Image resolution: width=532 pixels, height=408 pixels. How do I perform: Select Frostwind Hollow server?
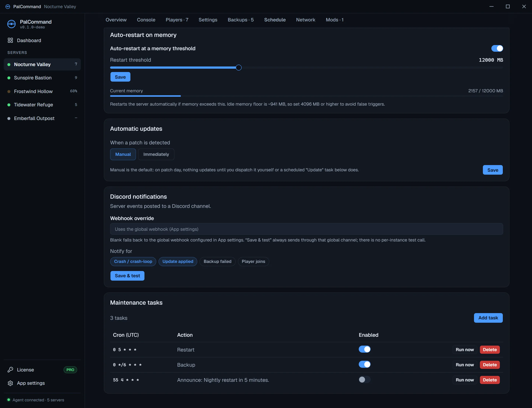[x=42, y=91]
